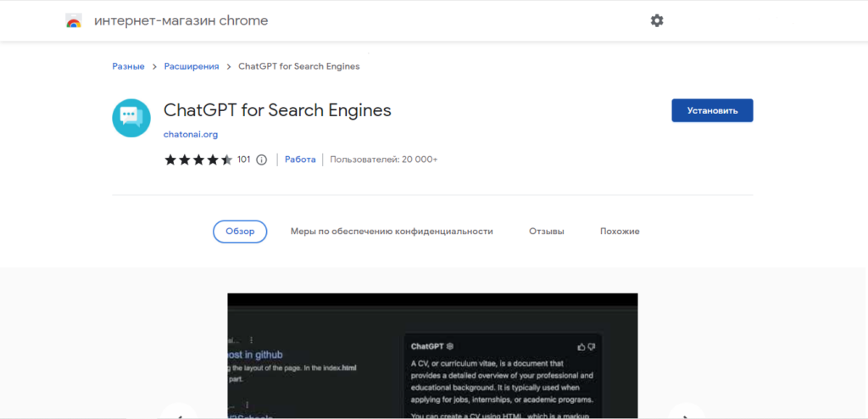Click the thumbs down icon in the preview
This screenshot has width=868, height=419.
coord(591,346)
